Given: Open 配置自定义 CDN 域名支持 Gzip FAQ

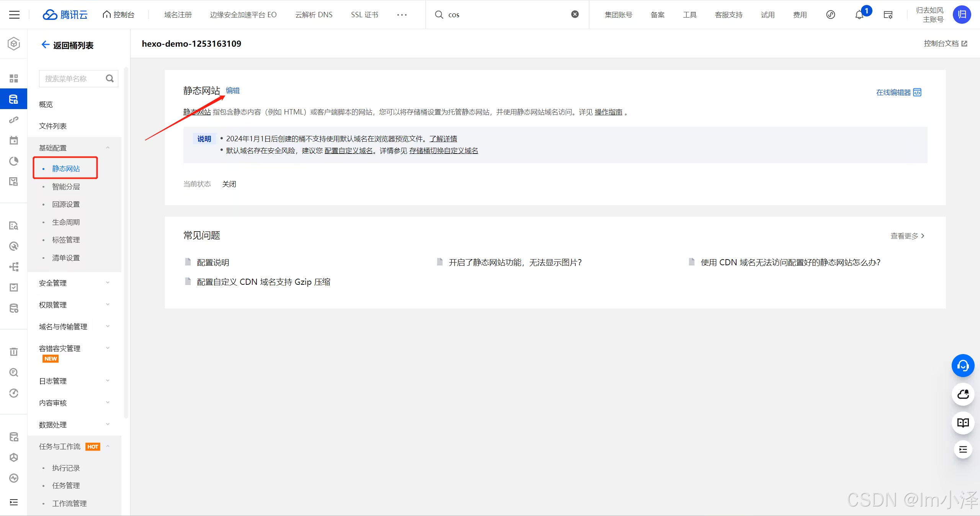Looking at the screenshot, I should point(263,282).
